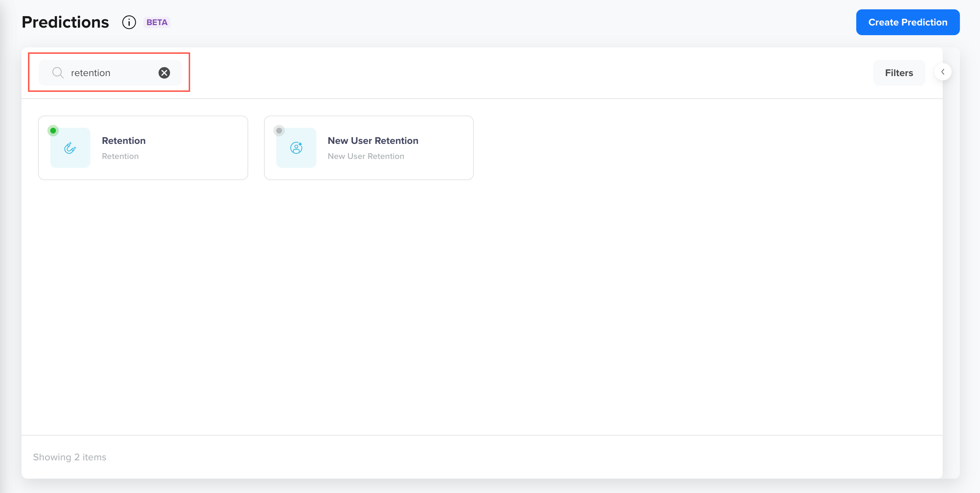
Task: Click the gray status dot on New User Retention
Action: point(279,131)
